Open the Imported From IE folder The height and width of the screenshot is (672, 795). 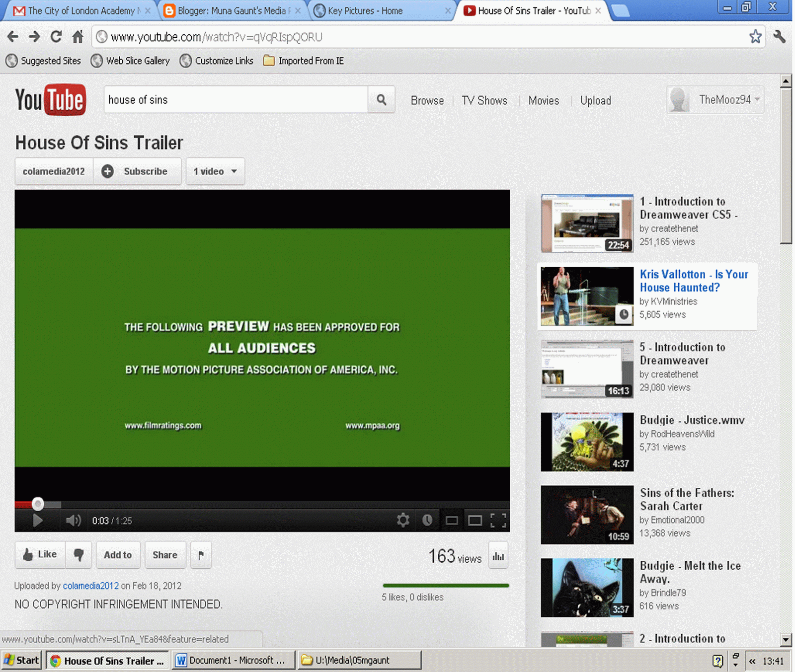point(304,61)
